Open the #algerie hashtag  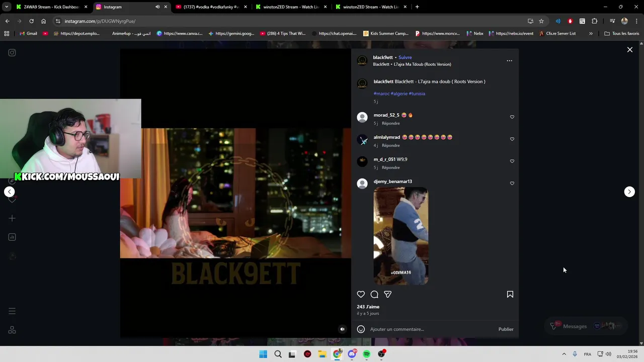tap(399, 94)
